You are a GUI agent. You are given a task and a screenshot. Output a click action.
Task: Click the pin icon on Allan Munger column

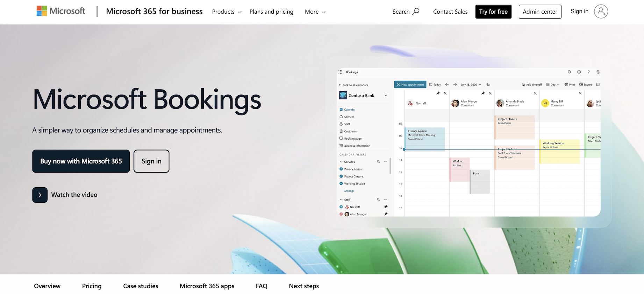pos(483,93)
